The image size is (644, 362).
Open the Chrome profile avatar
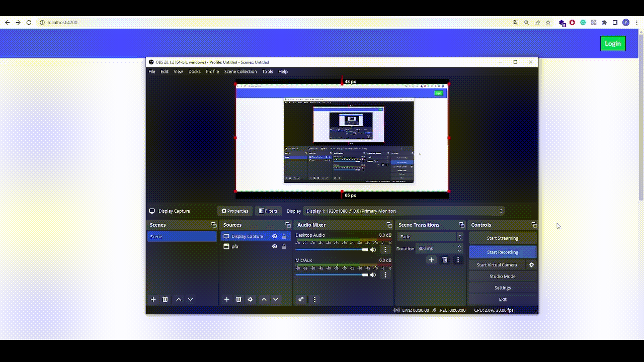coord(626,23)
